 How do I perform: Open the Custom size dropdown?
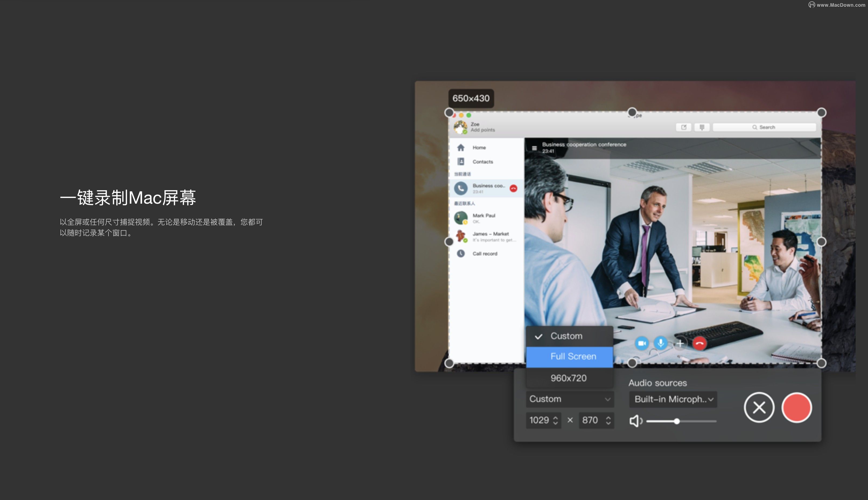[568, 398]
